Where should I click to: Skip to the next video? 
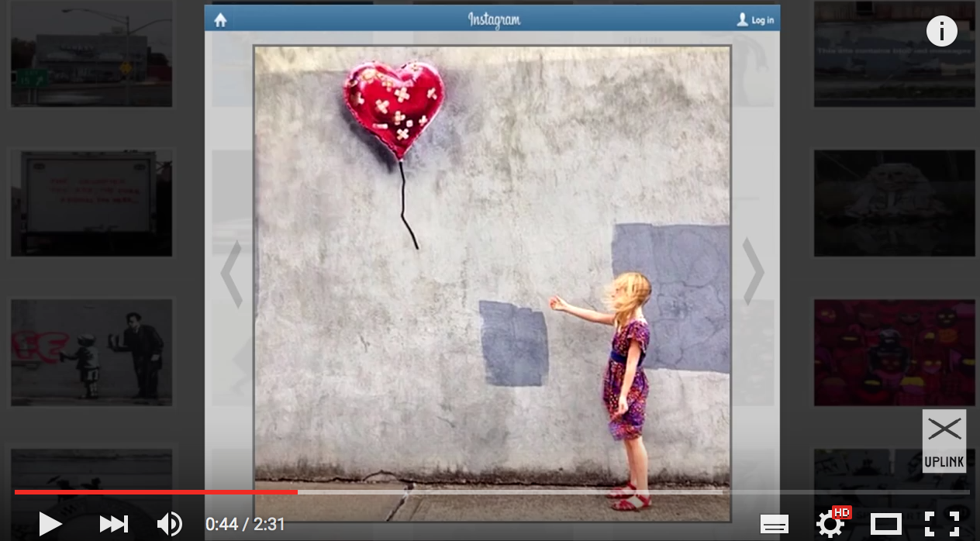pos(113,524)
